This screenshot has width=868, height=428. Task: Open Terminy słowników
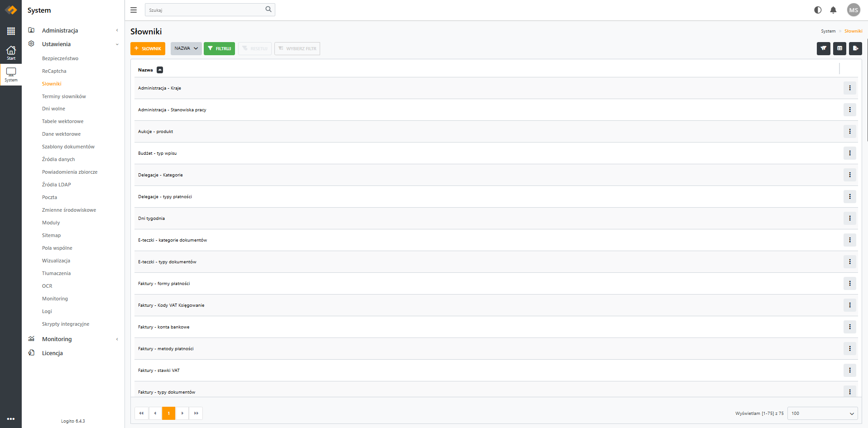(64, 96)
